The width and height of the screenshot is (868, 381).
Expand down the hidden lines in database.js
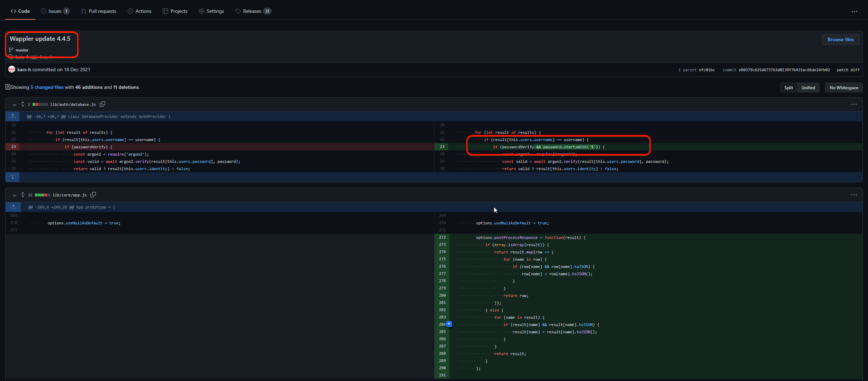click(x=12, y=177)
